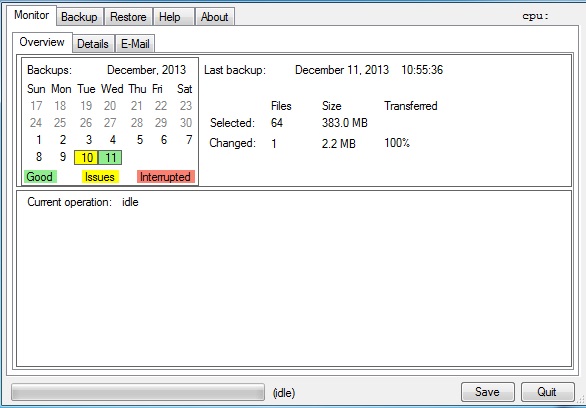Click greyed calendar day 28
Viewport: 586px width, 408px height.
pos(137,123)
